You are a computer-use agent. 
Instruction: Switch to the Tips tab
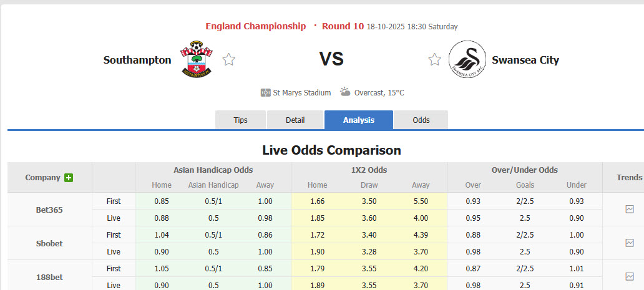coord(240,120)
